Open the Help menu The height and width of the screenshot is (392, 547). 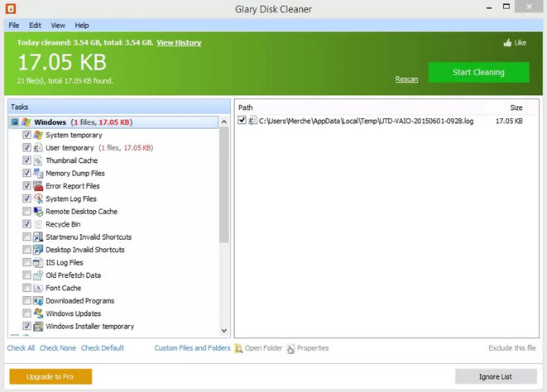(82, 26)
